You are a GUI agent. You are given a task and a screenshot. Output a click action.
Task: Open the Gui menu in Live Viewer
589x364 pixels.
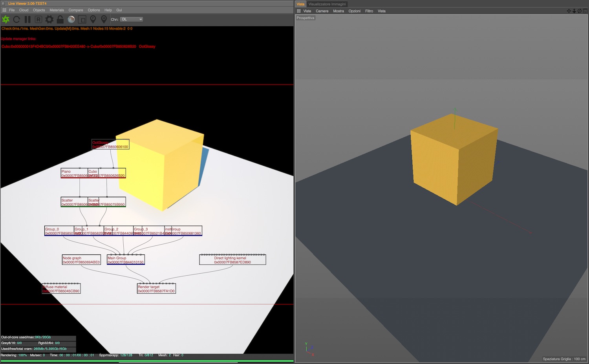click(119, 10)
